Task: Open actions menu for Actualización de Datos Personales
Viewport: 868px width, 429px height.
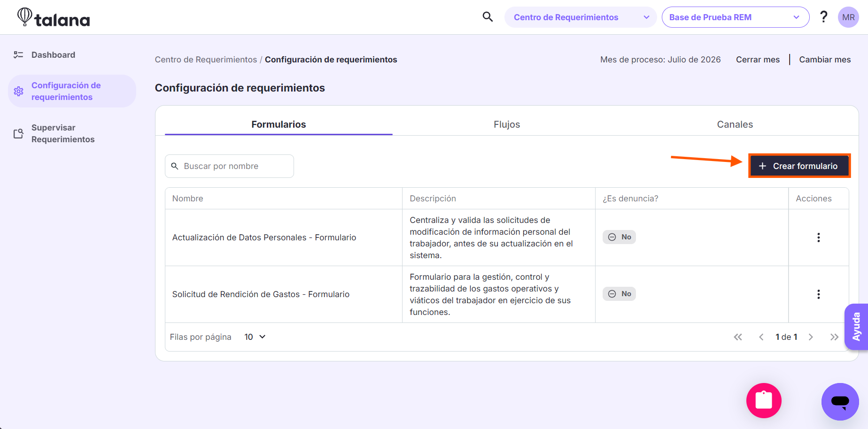Action: click(x=818, y=237)
